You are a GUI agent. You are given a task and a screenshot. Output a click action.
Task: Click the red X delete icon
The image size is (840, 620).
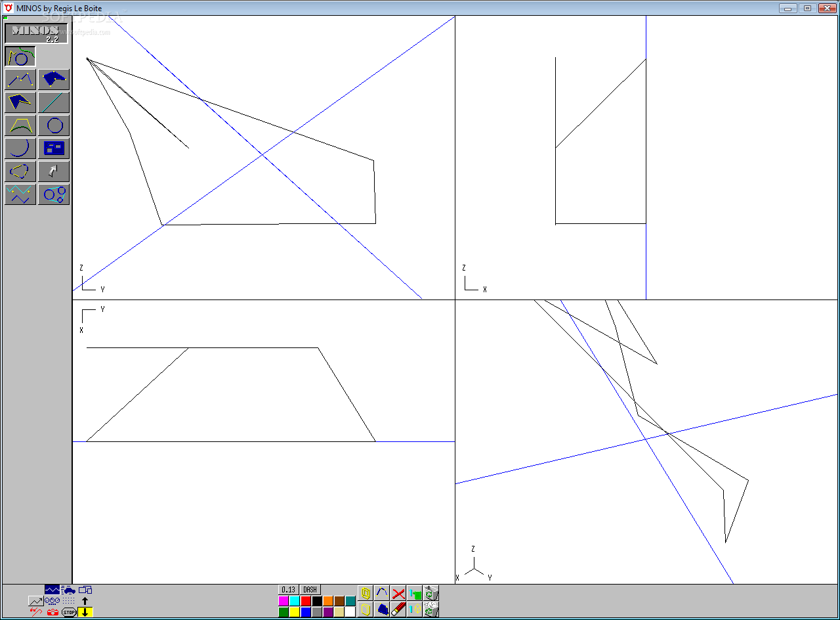tap(398, 593)
